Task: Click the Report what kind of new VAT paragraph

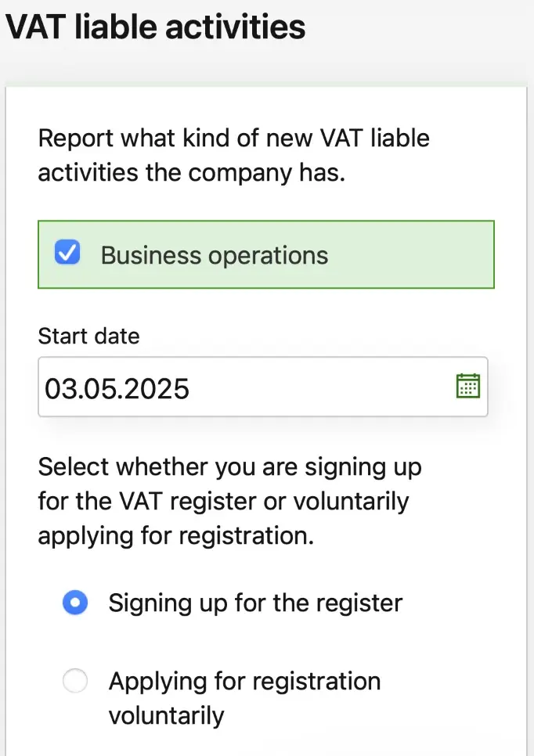Action: pyautogui.click(x=233, y=155)
